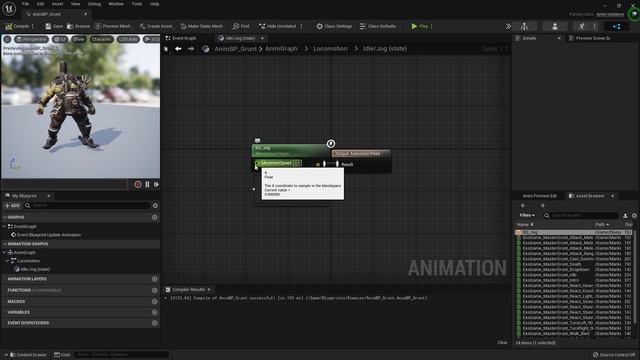
Task: Add a new variable
Action: 155,312
